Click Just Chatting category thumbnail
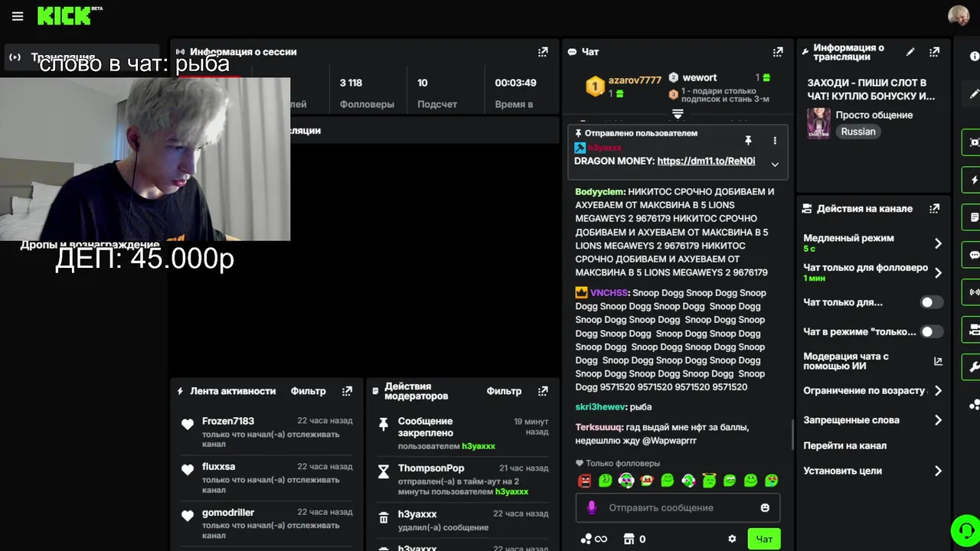The height and width of the screenshot is (551, 980). (x=818, y=122)
